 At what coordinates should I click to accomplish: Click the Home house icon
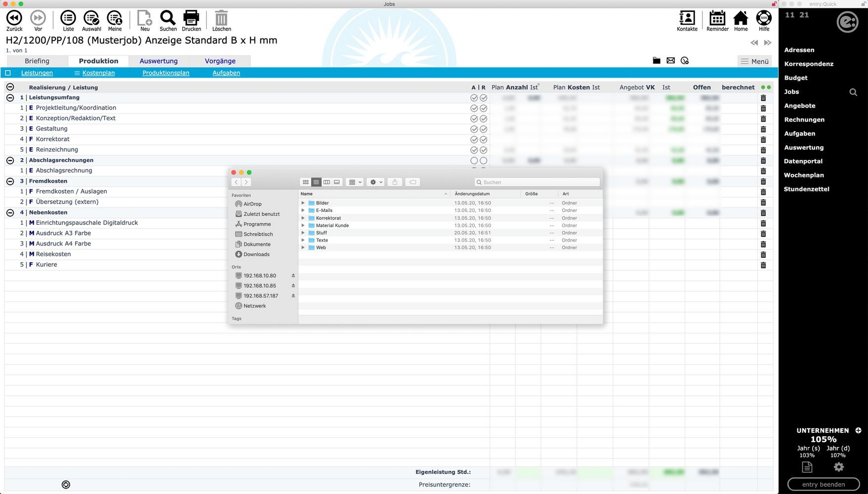click(741, 18)
